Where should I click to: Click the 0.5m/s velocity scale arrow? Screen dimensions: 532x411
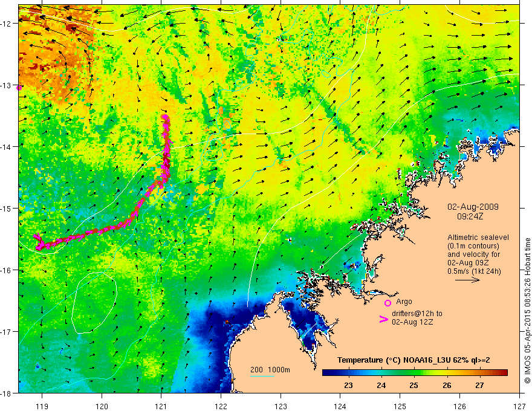467,280
